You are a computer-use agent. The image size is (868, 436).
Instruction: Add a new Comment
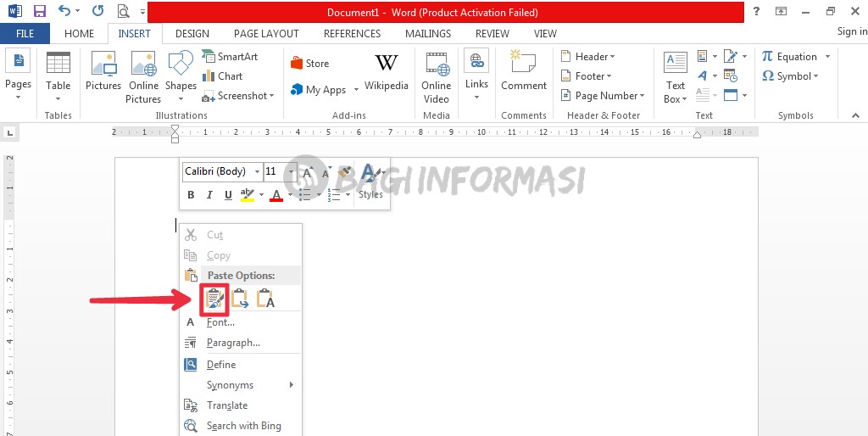pos(524,70)
